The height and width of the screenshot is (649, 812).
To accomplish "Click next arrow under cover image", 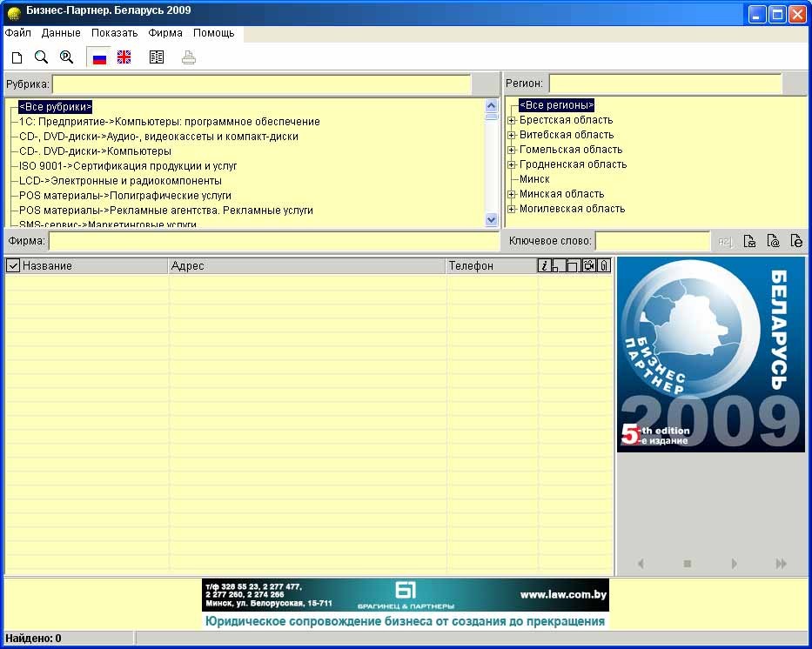I will [x=735, y=564].
